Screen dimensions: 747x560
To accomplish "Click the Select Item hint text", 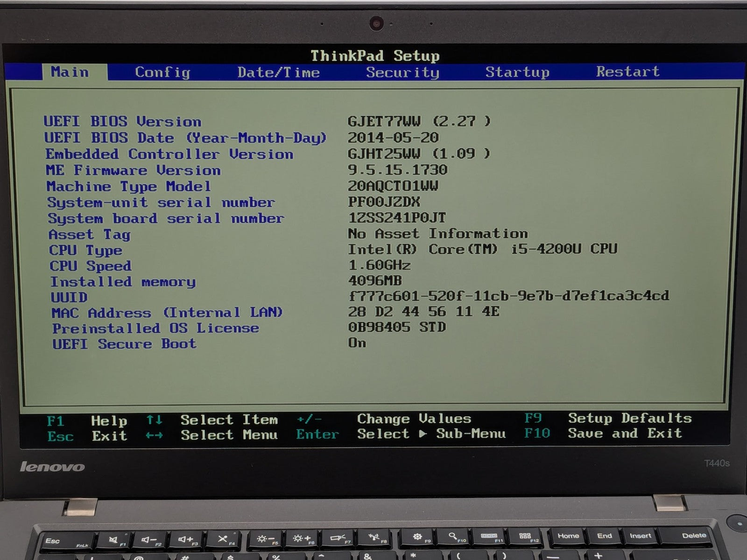I will tap(229, 420).
